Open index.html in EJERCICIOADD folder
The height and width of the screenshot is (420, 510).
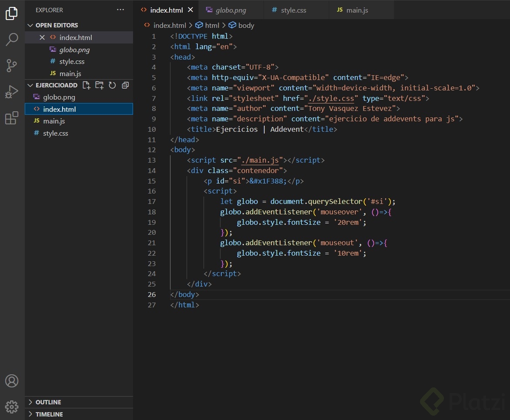coord(79,109)
